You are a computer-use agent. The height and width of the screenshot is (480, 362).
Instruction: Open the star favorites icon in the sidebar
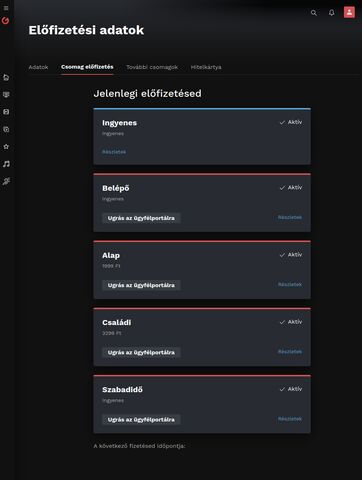click(x=6, y=146)
